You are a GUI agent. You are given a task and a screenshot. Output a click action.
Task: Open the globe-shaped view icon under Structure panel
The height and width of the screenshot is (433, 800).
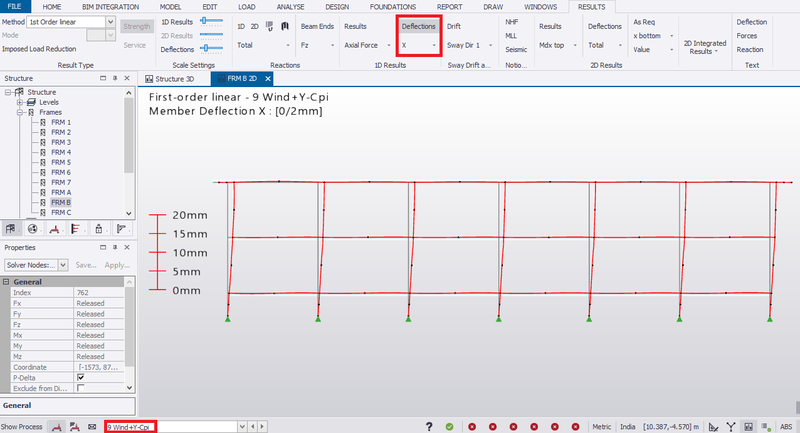pyautogui.click(x=33, y=229)
